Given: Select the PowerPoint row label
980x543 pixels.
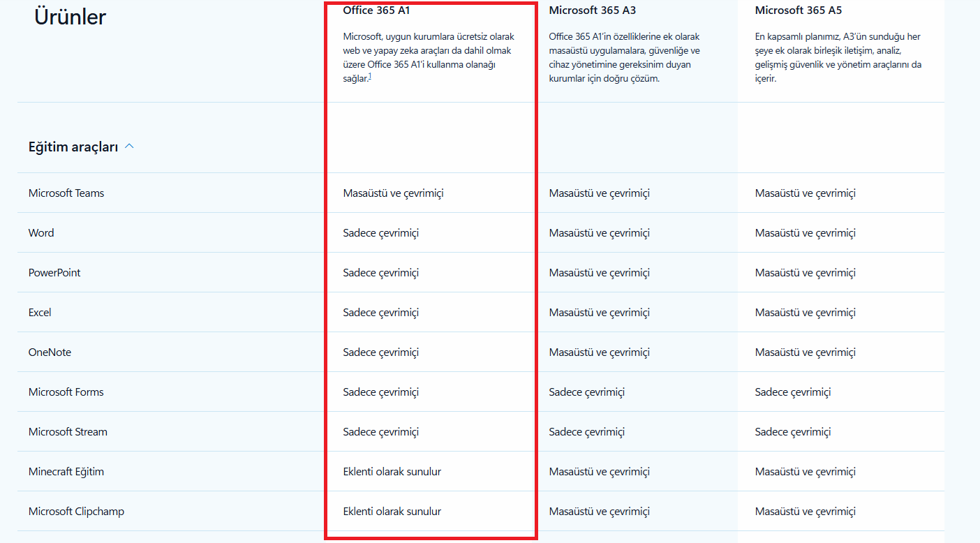Looking at the screenshot, I should tap(54, 273).
